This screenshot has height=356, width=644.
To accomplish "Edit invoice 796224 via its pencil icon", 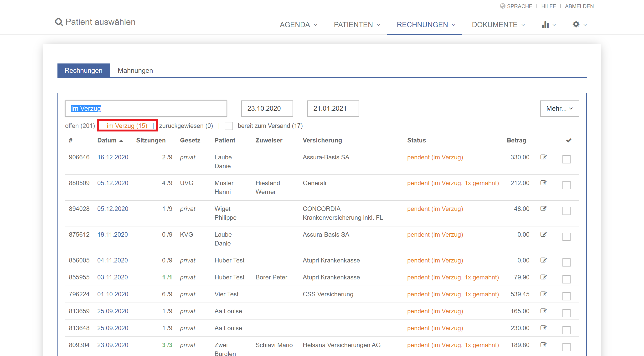I will pyautogui.click(x=543, y=294).
